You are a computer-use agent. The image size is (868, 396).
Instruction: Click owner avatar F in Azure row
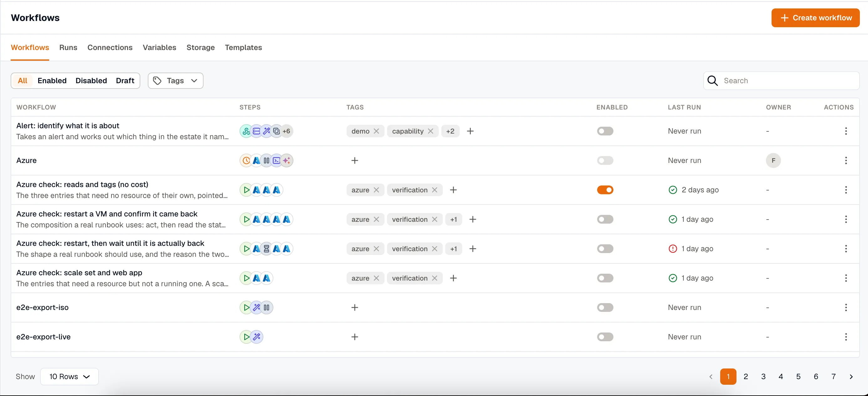point(773,160)
